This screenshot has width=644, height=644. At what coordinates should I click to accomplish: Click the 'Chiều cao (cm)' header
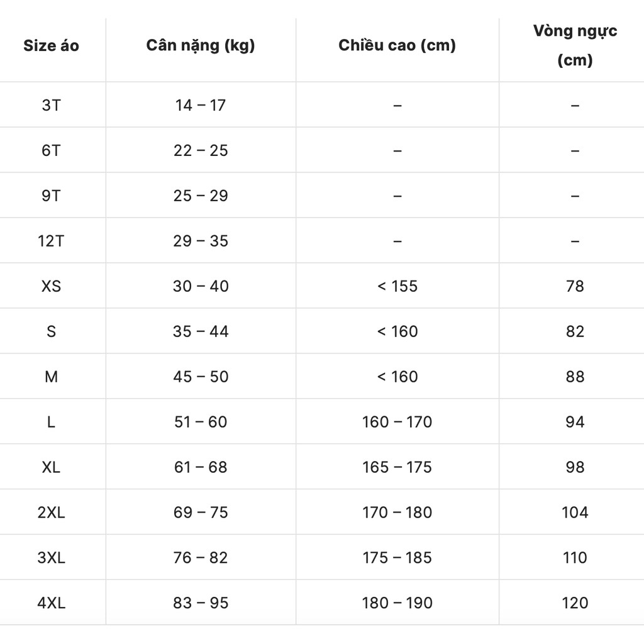coord(397,45)
